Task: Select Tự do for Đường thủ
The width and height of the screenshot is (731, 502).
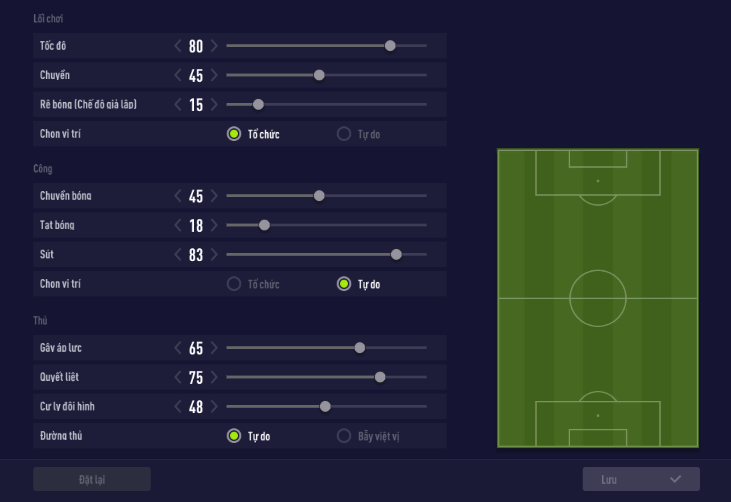Action: tap(234, 436)
